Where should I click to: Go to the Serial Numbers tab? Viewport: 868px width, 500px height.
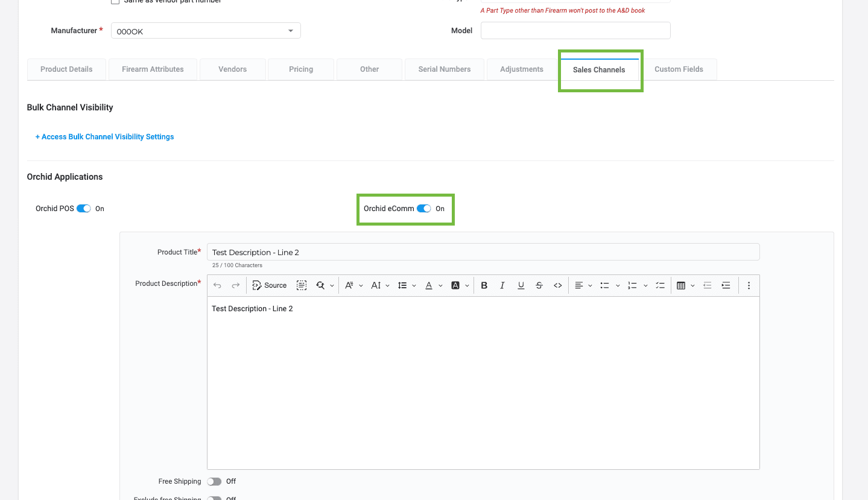(445, 69)
